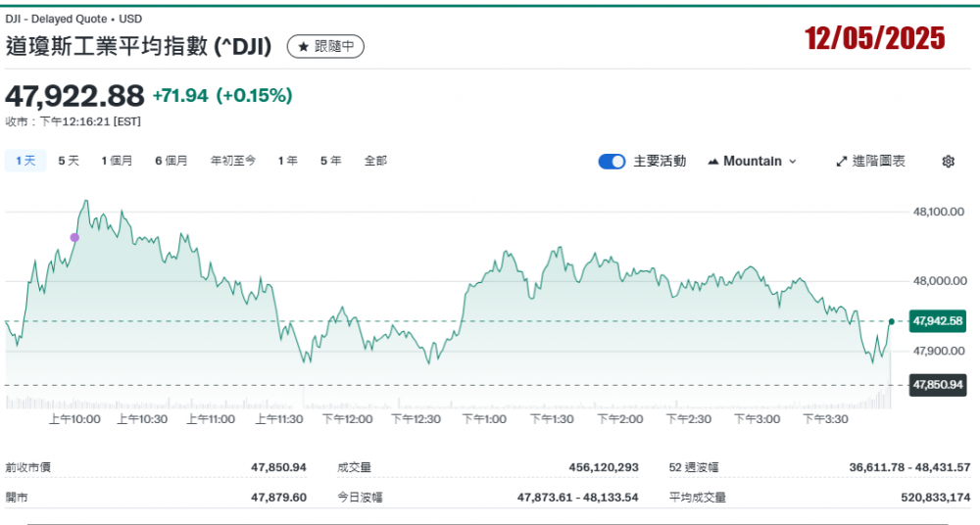980x525 pixels.
Task: Switch to the 5天 time range
Action: [69, 161]
